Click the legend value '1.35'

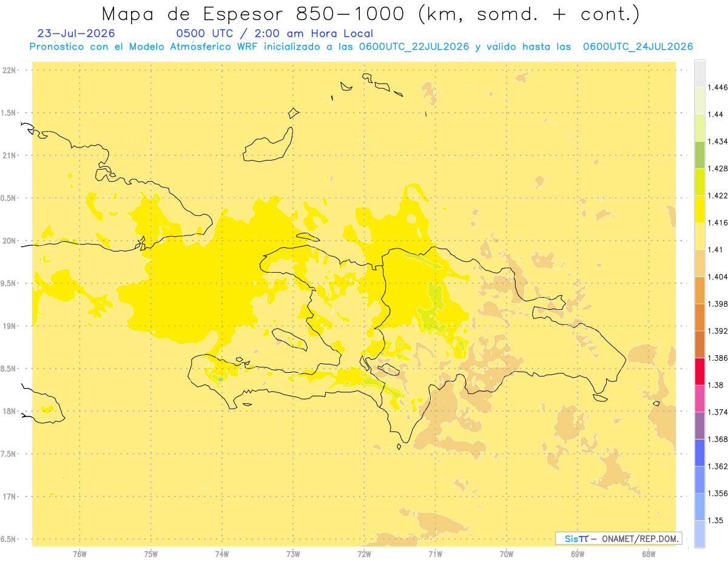[x=715, y=521]
